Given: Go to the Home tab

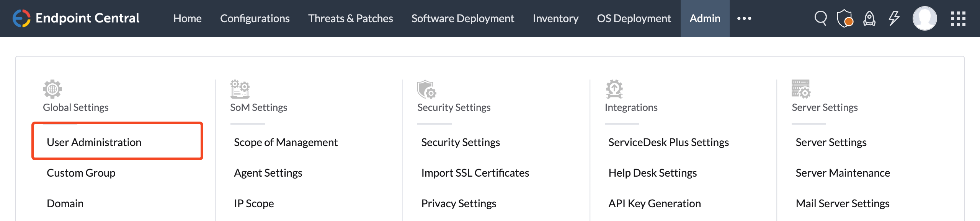Looking at the screenshot, I should [187, 18].
